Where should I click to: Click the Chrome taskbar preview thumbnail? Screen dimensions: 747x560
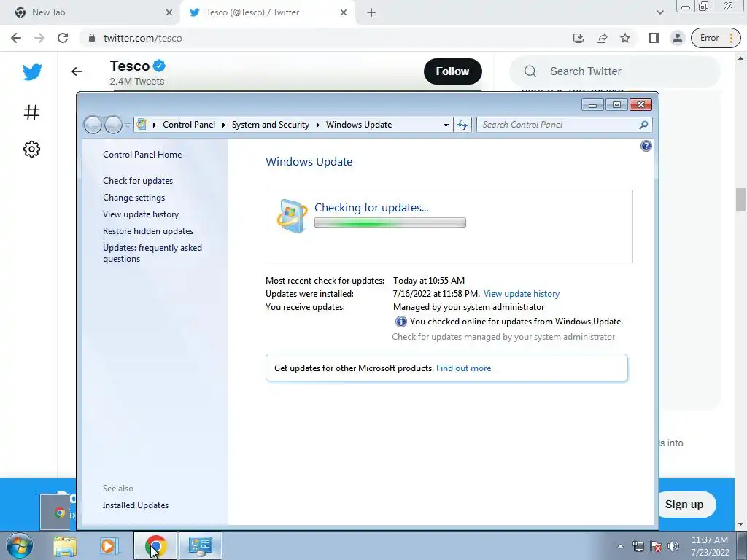[x=57, y=512]
